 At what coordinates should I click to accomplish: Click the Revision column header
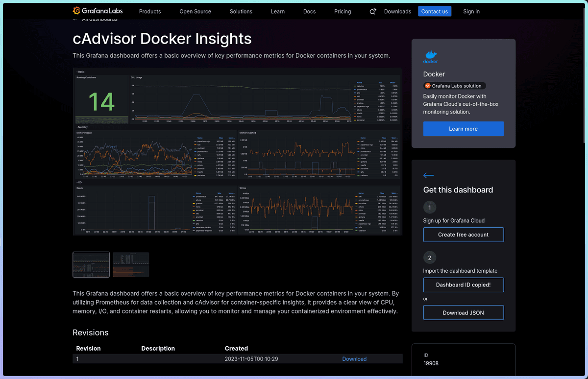point(88,349)
